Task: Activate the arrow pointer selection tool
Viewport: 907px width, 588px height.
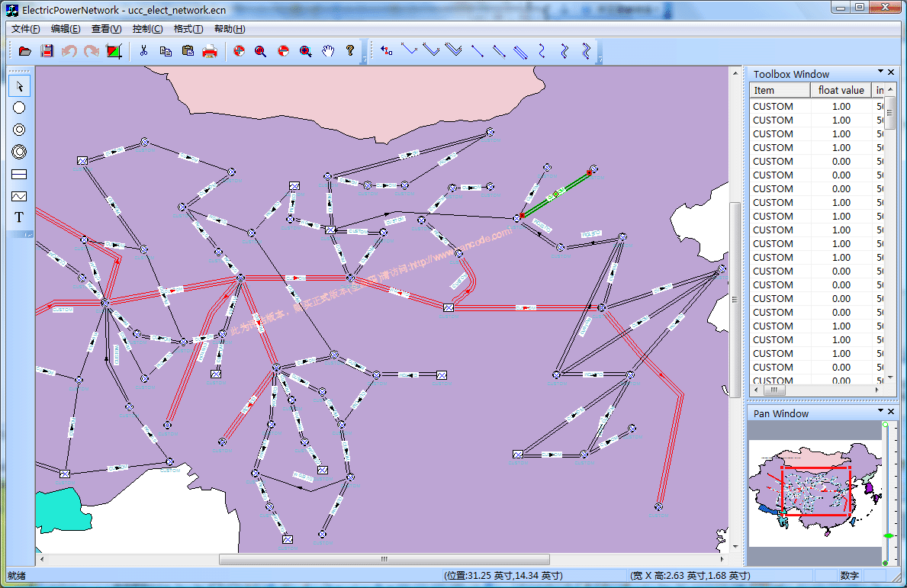Action: pos(19,85)
